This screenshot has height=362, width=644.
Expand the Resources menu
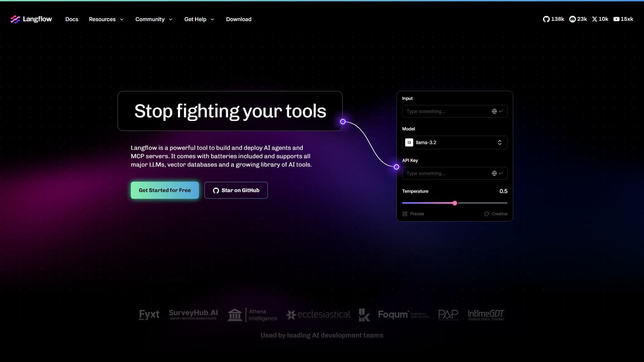coord(106,19)
